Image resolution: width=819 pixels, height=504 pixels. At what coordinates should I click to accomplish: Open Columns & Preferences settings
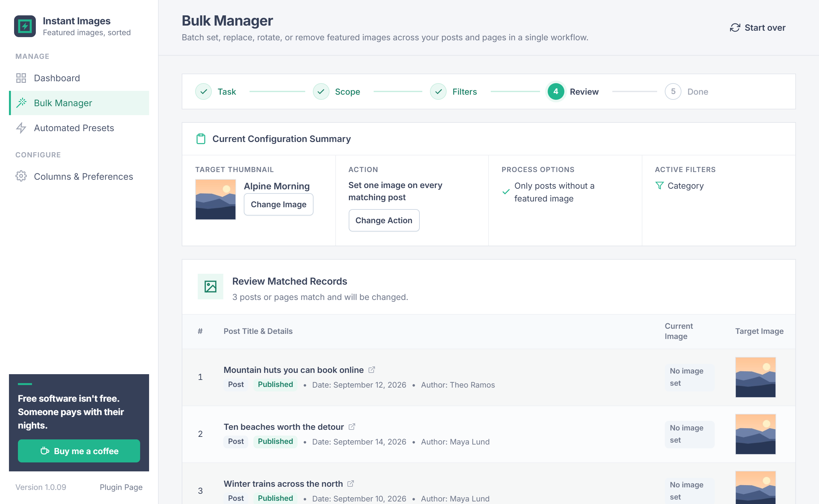(79, 176)
